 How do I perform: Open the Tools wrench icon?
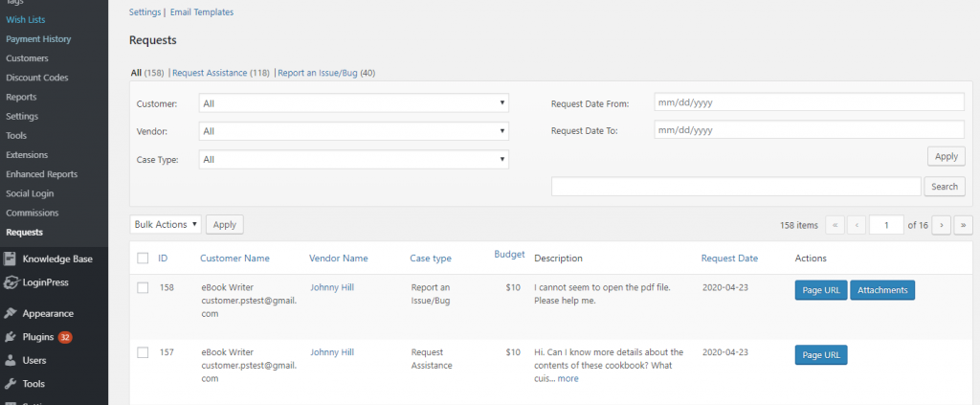[10, 384]
